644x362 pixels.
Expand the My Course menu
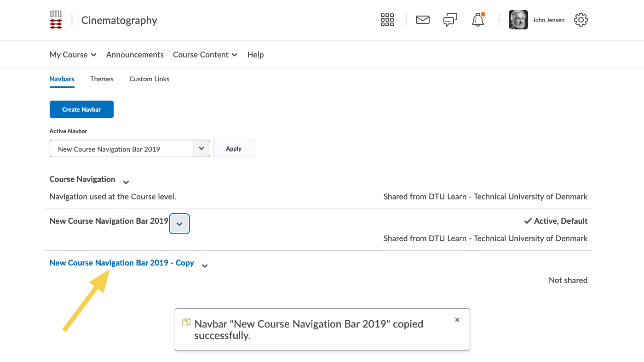point(73,55)
